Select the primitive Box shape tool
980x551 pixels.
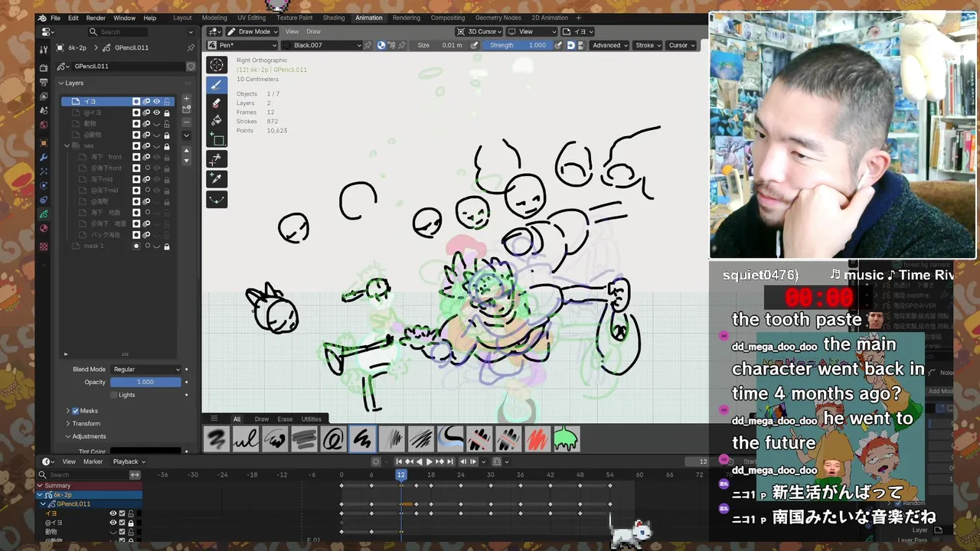pyautogui.click(x=217, y=139)
